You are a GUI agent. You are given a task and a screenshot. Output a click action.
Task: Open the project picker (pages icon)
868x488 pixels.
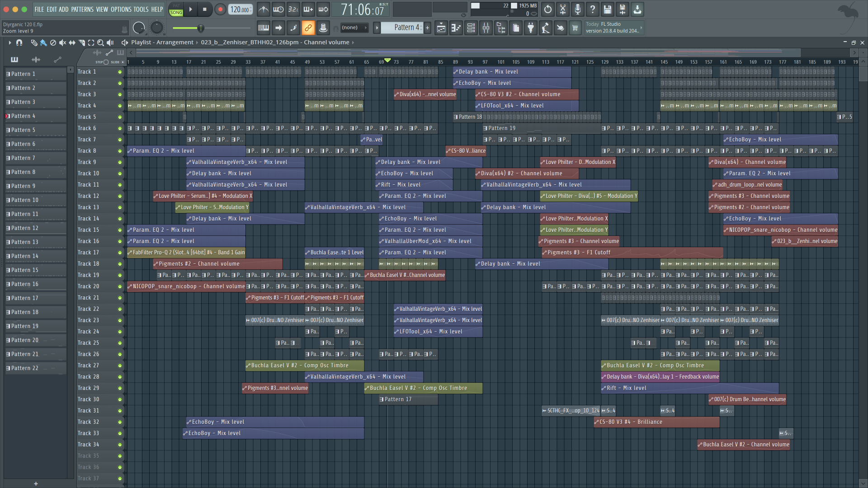point(516,28)
